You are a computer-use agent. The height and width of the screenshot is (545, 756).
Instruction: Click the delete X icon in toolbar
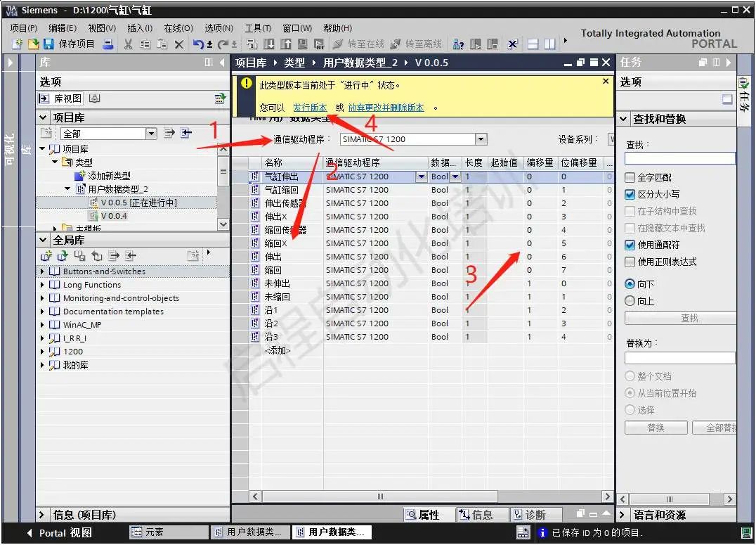(x=179, y=44)
